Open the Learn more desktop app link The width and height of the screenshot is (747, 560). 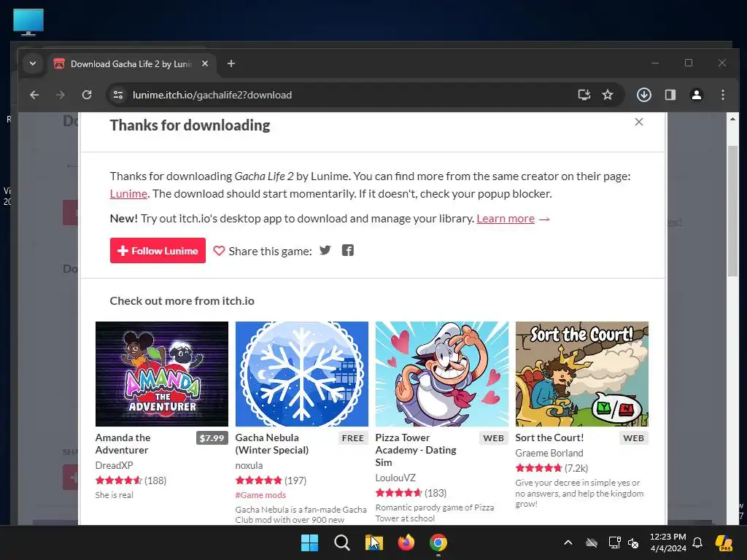coord(506,219)
